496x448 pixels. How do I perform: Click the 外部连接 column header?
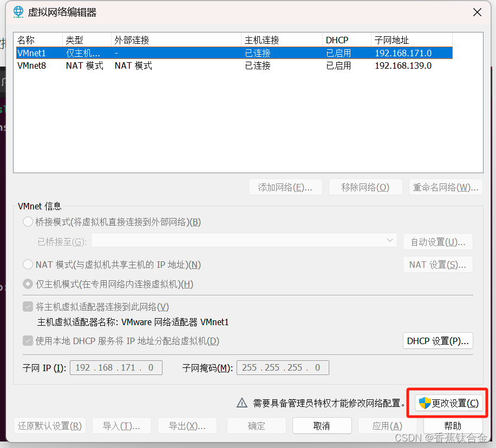tap(176, 40)
